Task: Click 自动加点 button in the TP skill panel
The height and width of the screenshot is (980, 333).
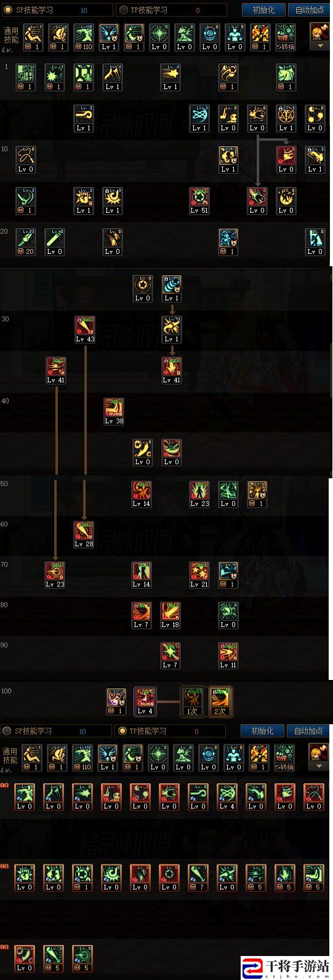Action: [308, 731]
